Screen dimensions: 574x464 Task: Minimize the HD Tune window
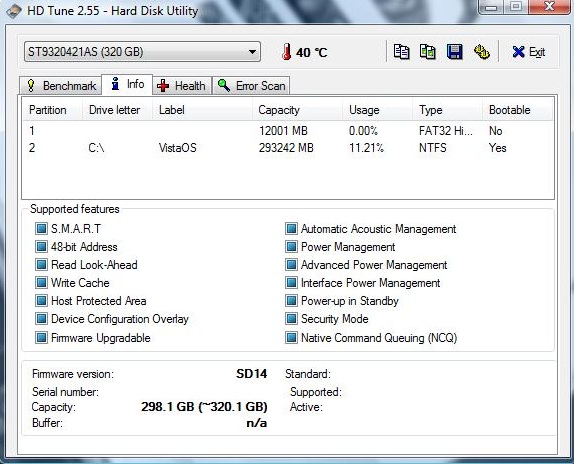click(x=490, y=7)
